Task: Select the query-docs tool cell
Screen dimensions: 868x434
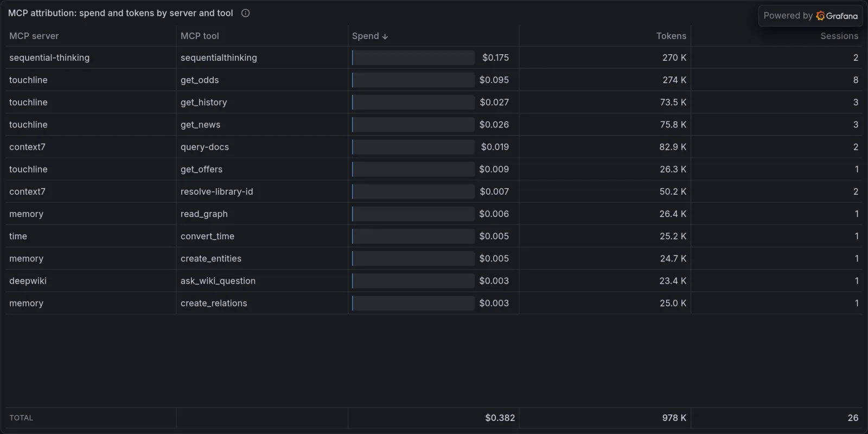Action: (262, 147)
